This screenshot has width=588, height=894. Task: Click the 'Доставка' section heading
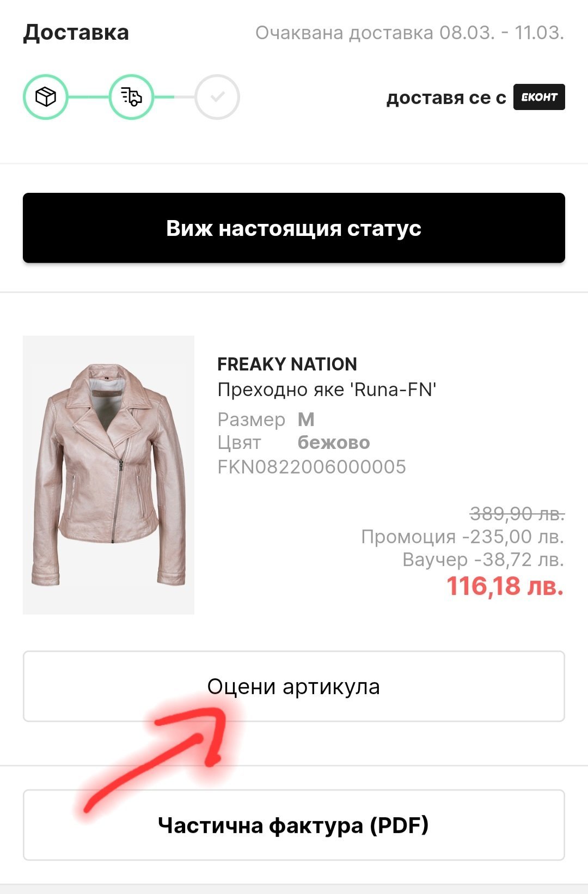[x=76, y=33]
